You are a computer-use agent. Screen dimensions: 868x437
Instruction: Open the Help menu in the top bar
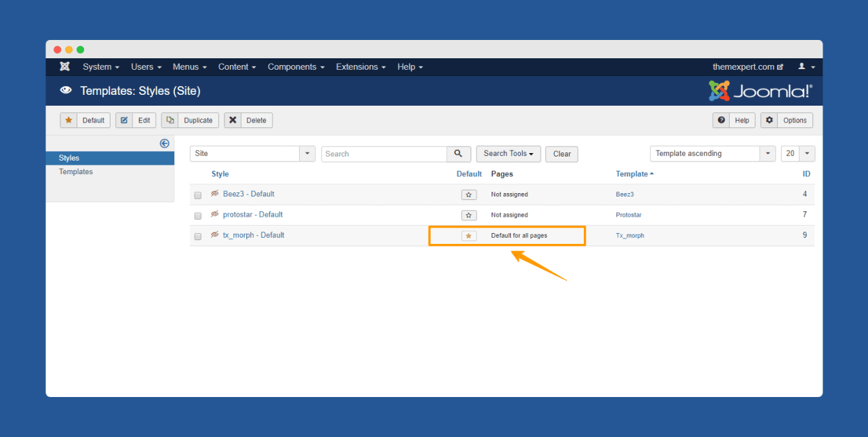point(410,67)
